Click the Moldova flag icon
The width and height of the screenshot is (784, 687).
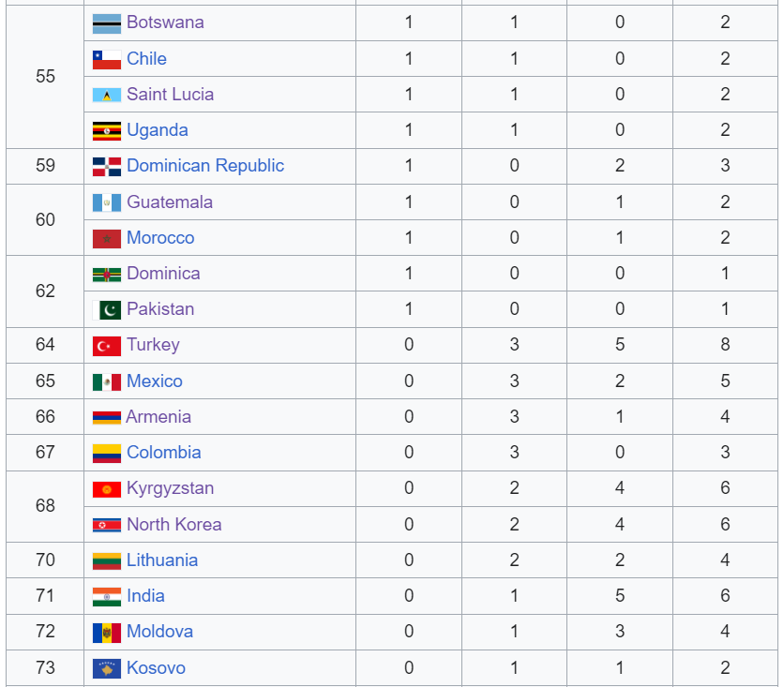click(x=107, y=633)
